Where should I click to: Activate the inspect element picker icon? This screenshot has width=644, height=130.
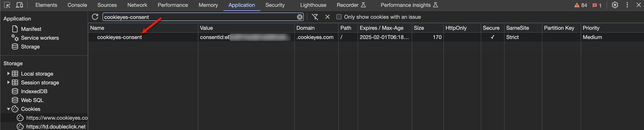(7, 5)
